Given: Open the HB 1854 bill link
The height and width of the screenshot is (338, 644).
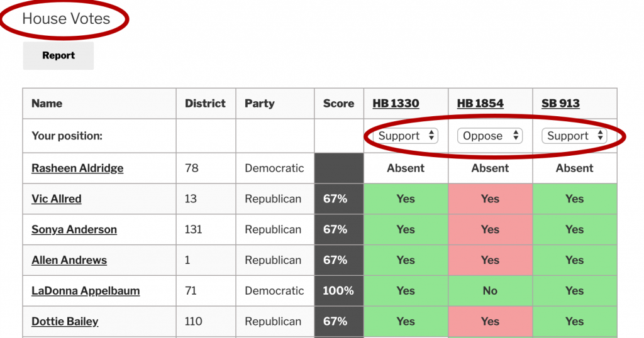Looking at the screenshot, I should (480, 104).
